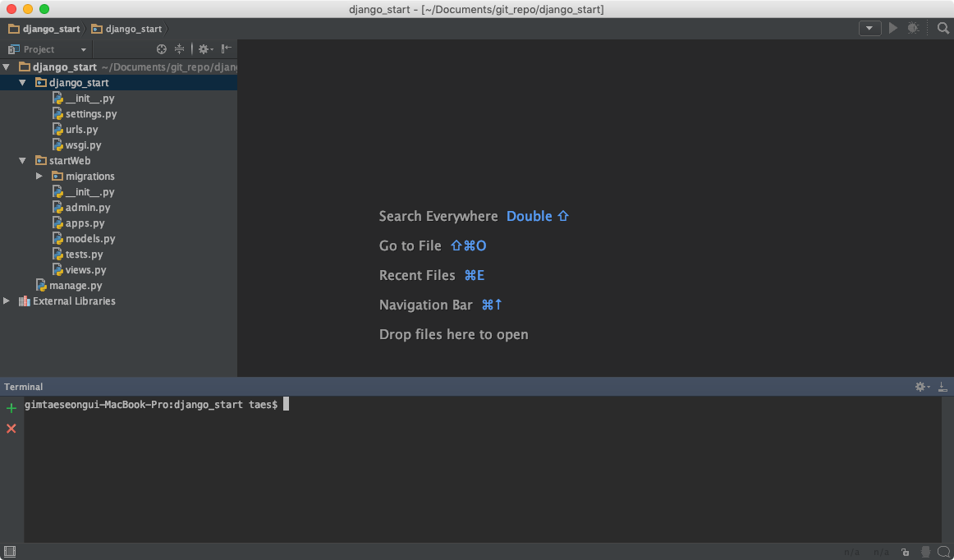Hide the Project tool window
The height and width of the screenshot is (560, 954).
pos(226,49)
